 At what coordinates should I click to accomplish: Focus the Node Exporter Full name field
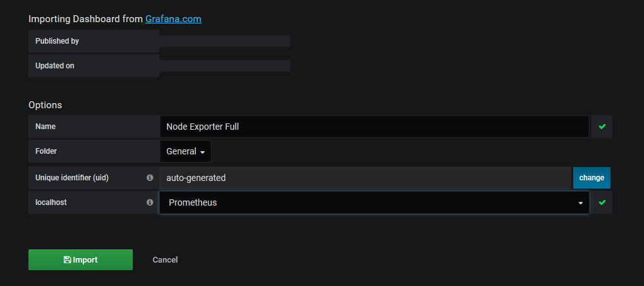tap(374, 127)
